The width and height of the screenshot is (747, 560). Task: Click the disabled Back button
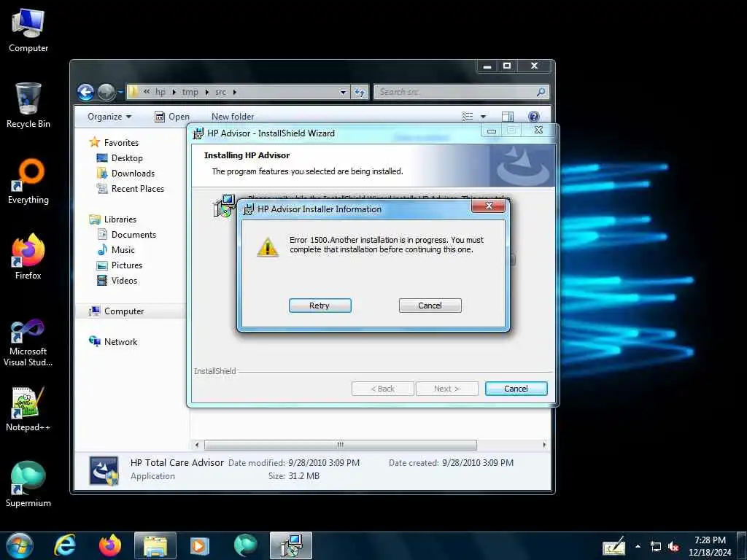(x=382, y=389)
